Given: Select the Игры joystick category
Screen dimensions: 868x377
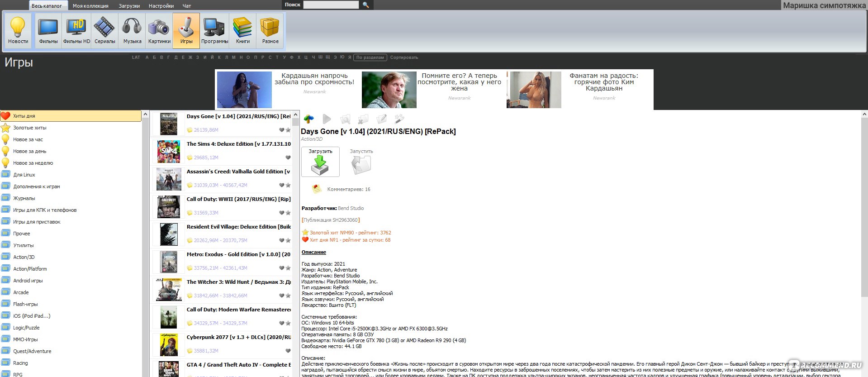Looking at the screenshot, I should point(186,31).
